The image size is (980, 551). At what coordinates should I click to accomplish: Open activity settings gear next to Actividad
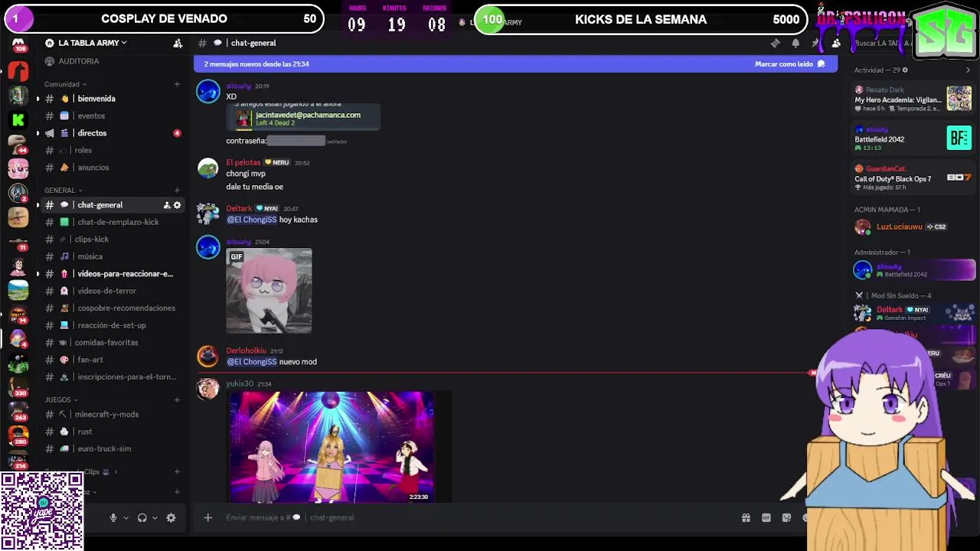click(x=905, y=70)
